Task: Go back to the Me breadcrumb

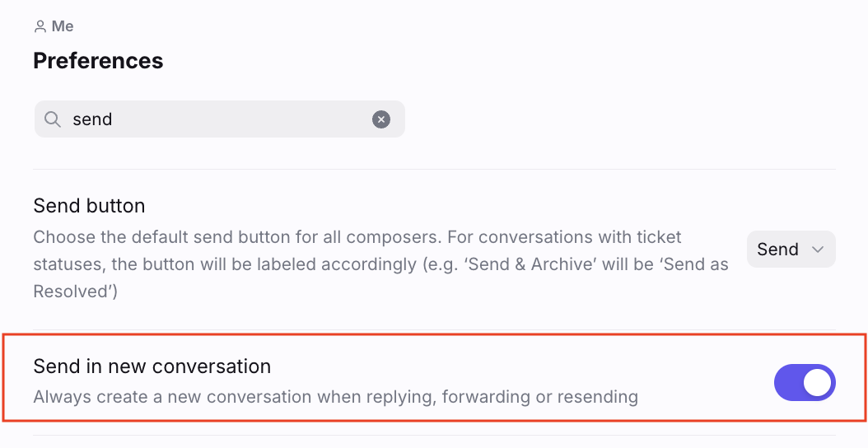Action: [54, 26]
